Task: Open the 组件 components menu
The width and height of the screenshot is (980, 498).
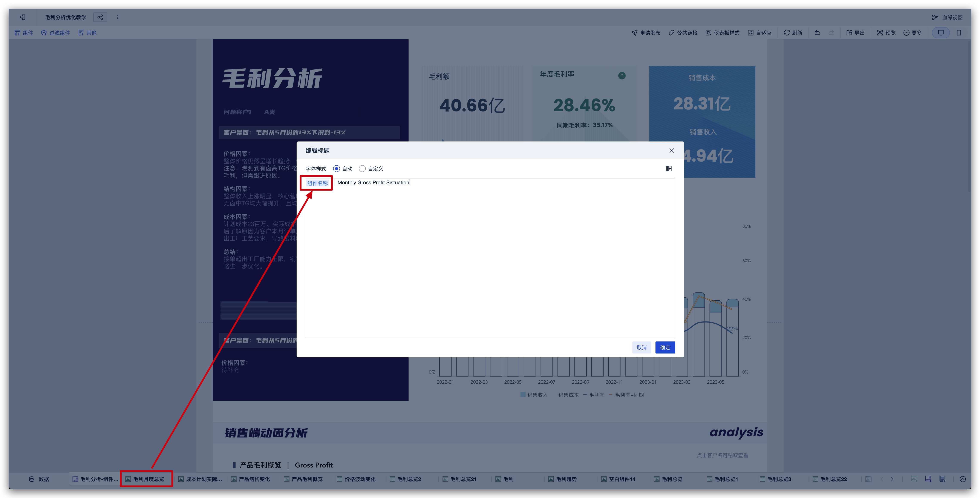Action: coord(24,33)
